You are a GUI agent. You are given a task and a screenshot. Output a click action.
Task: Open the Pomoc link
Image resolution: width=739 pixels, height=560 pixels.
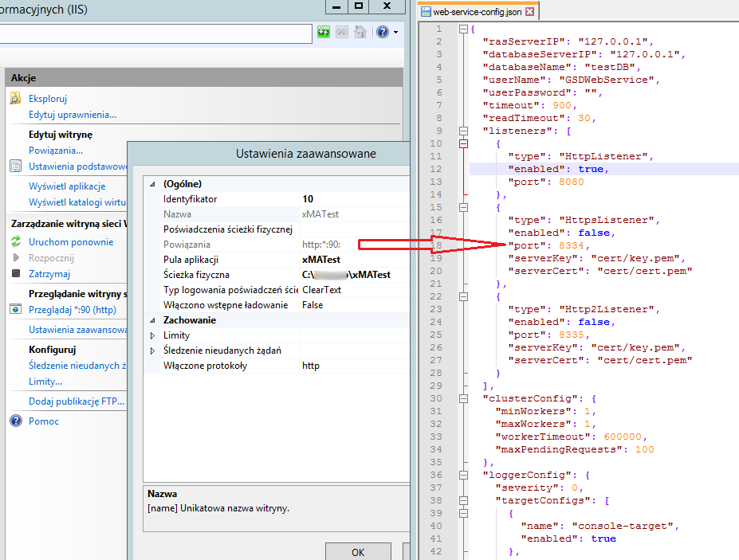coord(43,421)
